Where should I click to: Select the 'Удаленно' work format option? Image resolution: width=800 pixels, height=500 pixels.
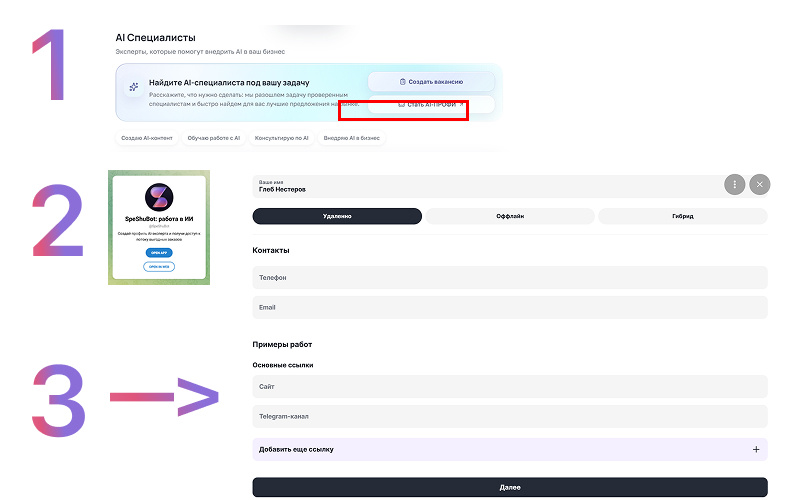(x=337, y=216)
